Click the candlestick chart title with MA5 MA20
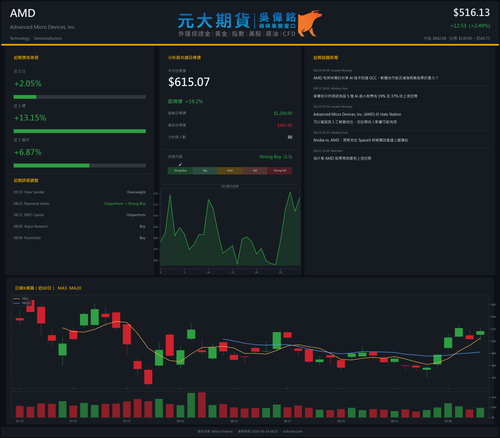The height and width of the screenshot is (438, 500). (48, 288)
